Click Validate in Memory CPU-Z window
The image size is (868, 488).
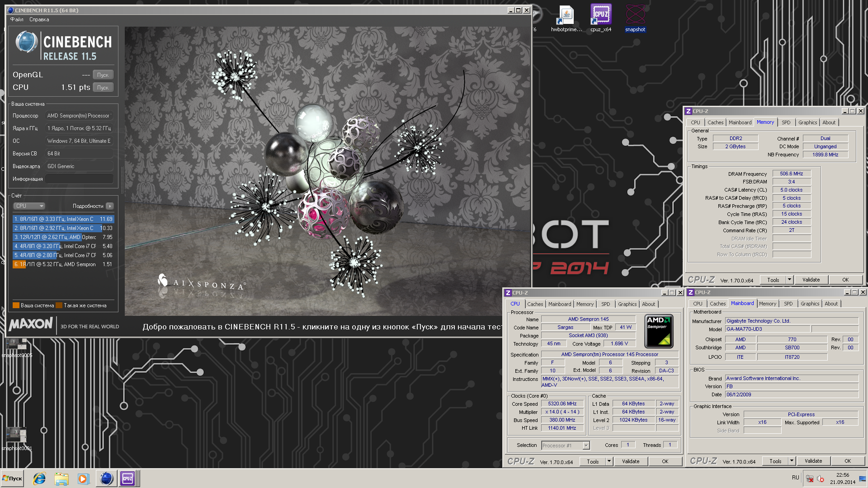[811, 280]
